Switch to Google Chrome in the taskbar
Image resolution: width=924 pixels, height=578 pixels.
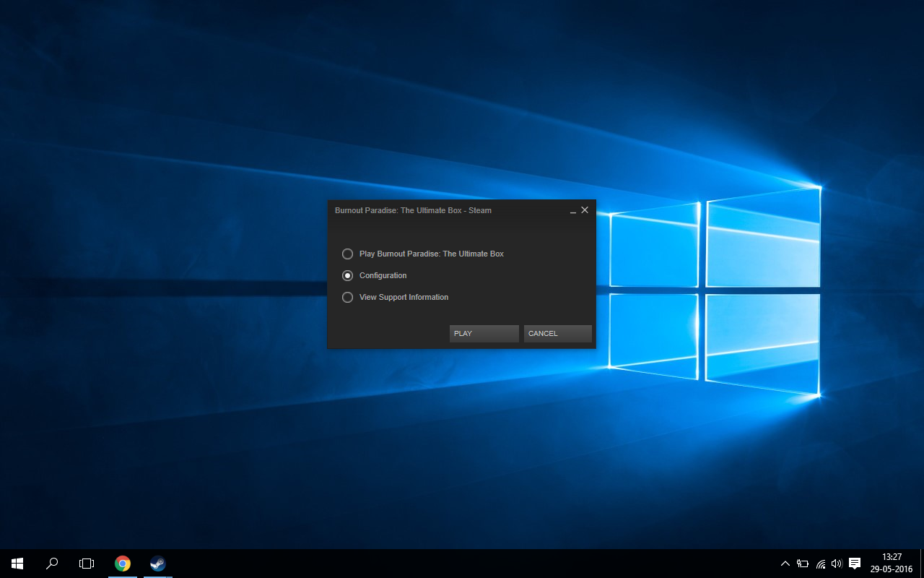[x=123, y=564]
